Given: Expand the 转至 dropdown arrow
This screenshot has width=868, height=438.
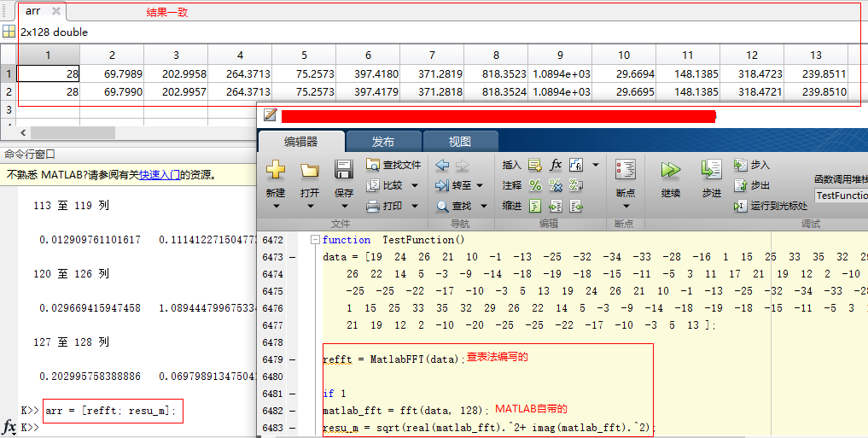Looking at the screenshot, I should [480, 185].
